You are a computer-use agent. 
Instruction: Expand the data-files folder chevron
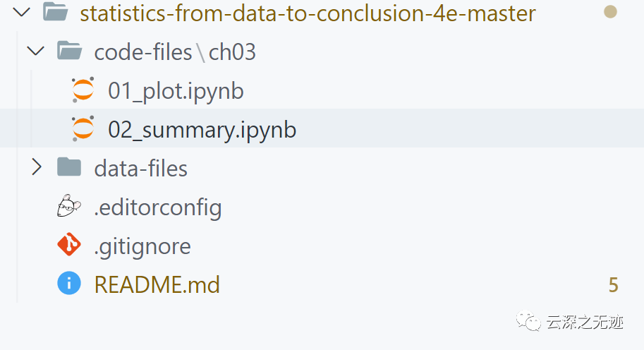pos(35,168)
